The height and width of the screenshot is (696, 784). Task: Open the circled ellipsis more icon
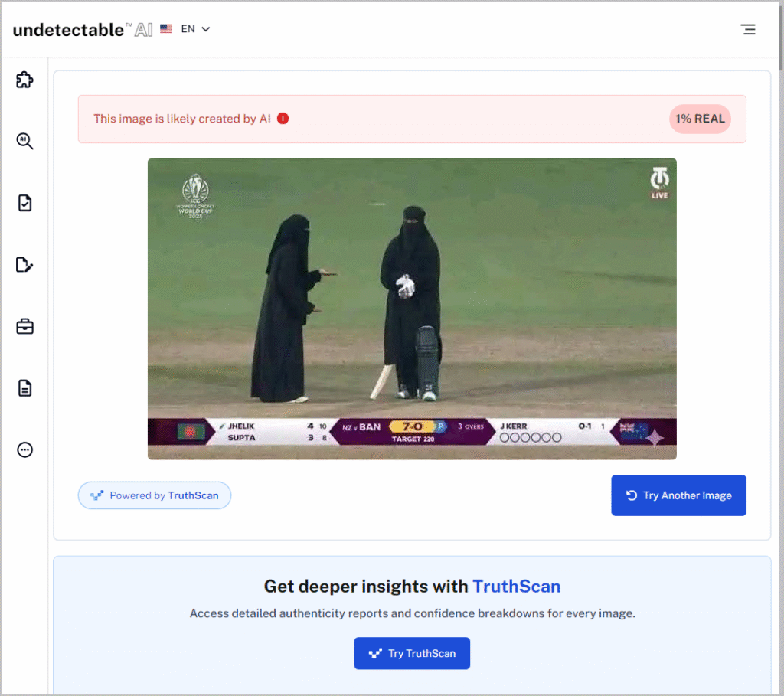click(x=25, y=449)
